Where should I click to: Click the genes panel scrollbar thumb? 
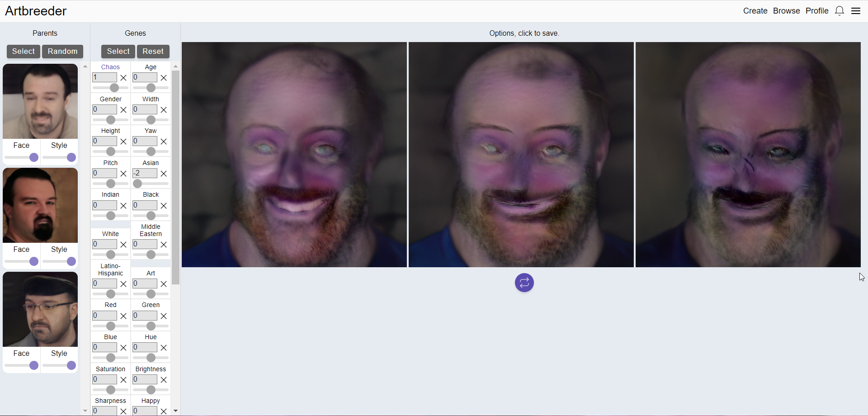click(x=176, y=177)
